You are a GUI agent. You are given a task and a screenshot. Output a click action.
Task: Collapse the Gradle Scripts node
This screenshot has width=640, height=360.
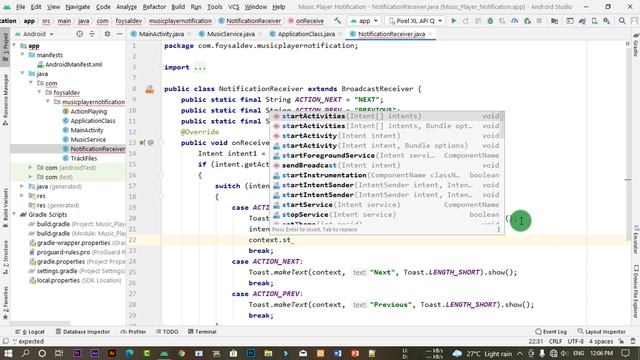15,215
